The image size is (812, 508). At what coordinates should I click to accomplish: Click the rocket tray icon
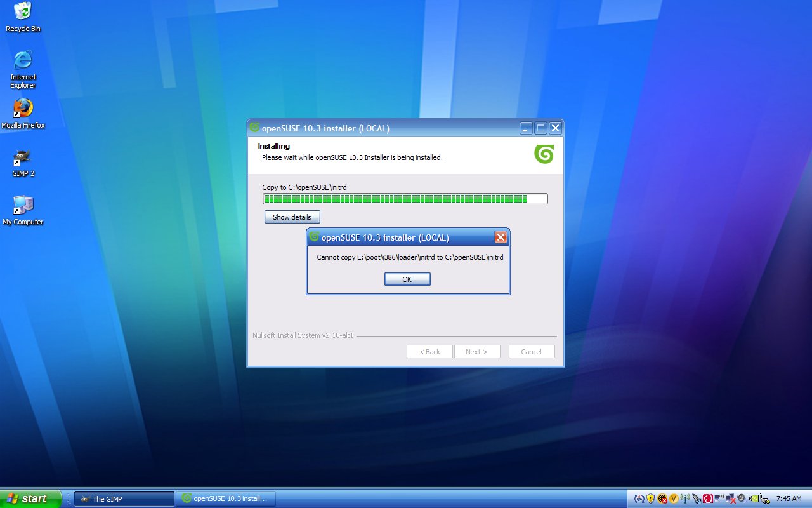pyautogui.click(x=697, y=498)
